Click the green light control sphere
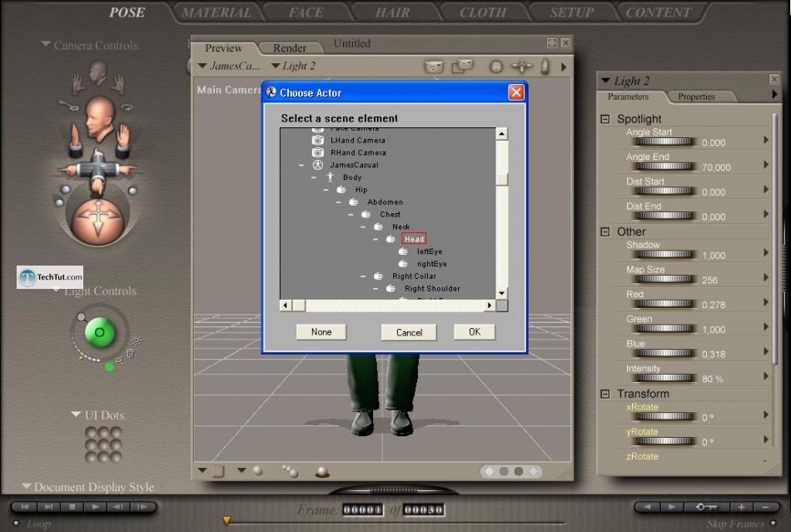 pyautogui.click(x=99, y=332)
